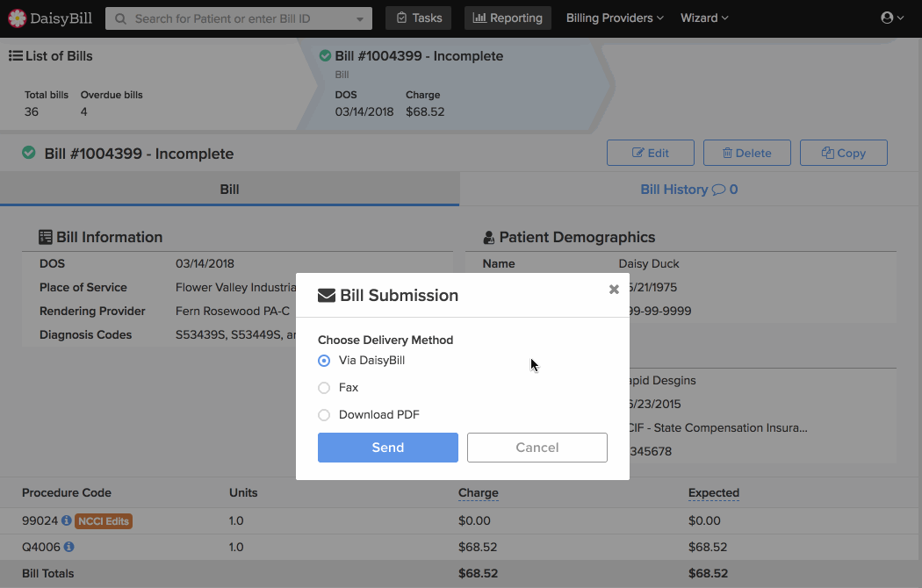The width and height of the screenshot is (922, 588).
Task: Click the Charge column header
Action: click(478, 493)
